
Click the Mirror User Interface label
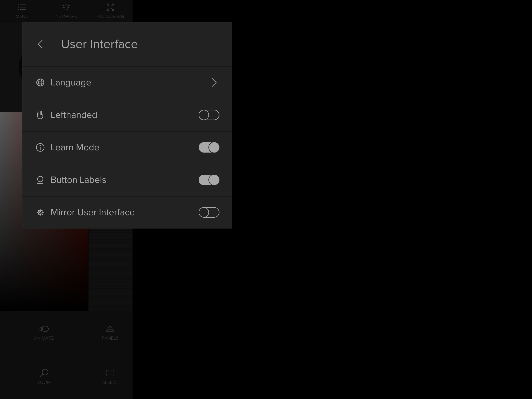point(92,212)
